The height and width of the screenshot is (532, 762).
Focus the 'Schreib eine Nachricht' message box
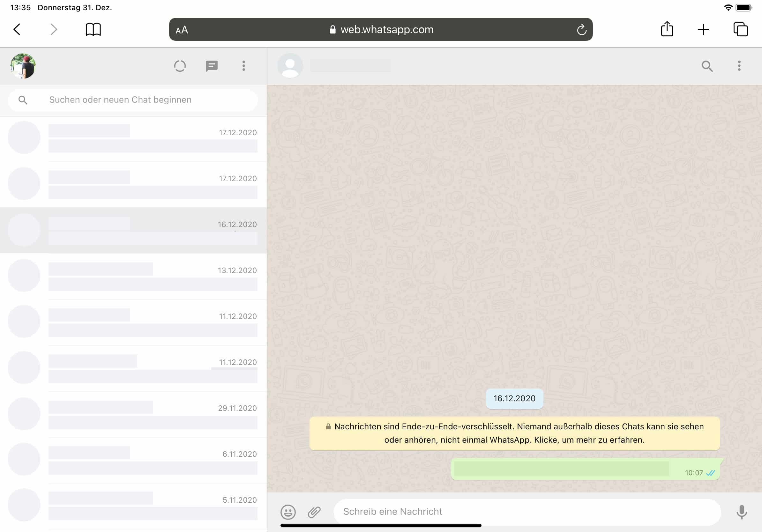coord(527,512)
